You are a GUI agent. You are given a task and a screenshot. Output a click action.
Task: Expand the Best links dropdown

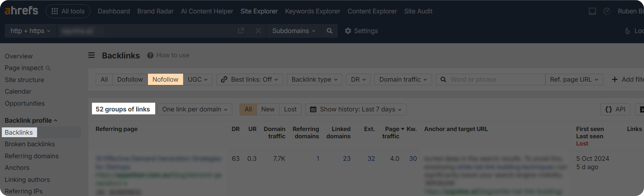click(249, 79)
